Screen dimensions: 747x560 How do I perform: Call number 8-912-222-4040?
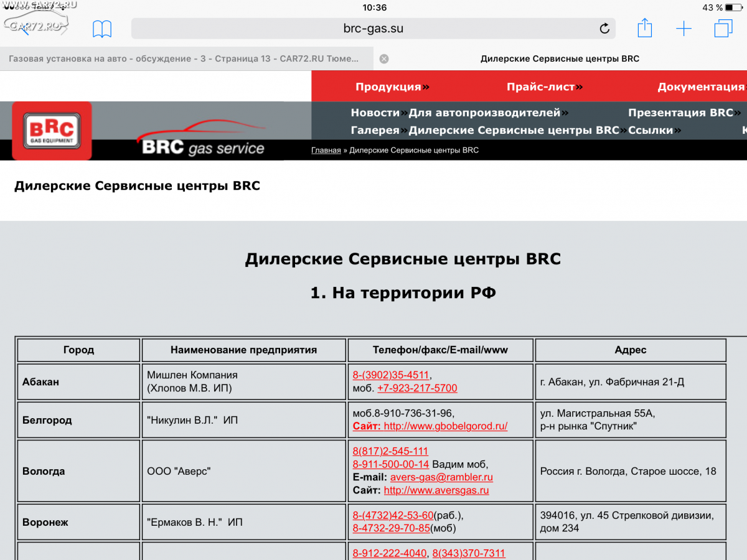tap(390, 553)
